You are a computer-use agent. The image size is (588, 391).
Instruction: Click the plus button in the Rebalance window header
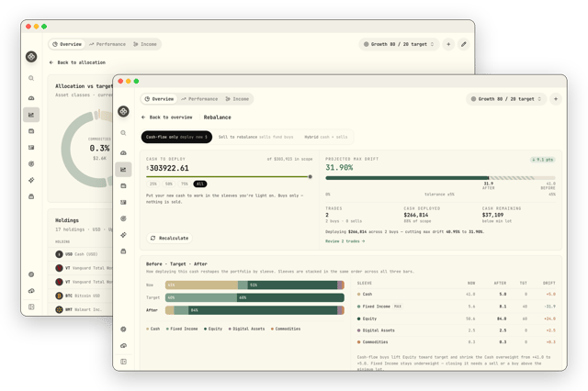(x=556, y=99)
